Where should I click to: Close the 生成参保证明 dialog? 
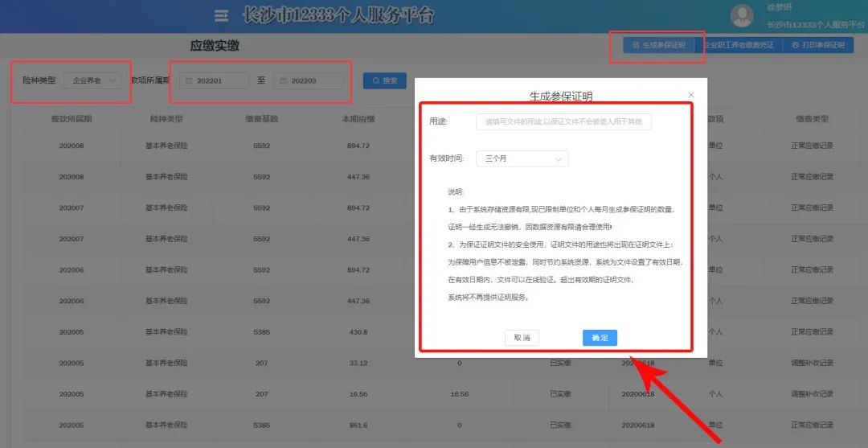(x=691, y=95)
